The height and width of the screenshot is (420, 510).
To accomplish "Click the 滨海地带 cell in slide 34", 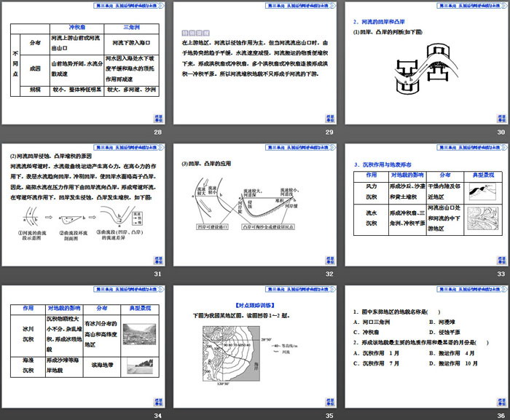I will tap(102, 365).
